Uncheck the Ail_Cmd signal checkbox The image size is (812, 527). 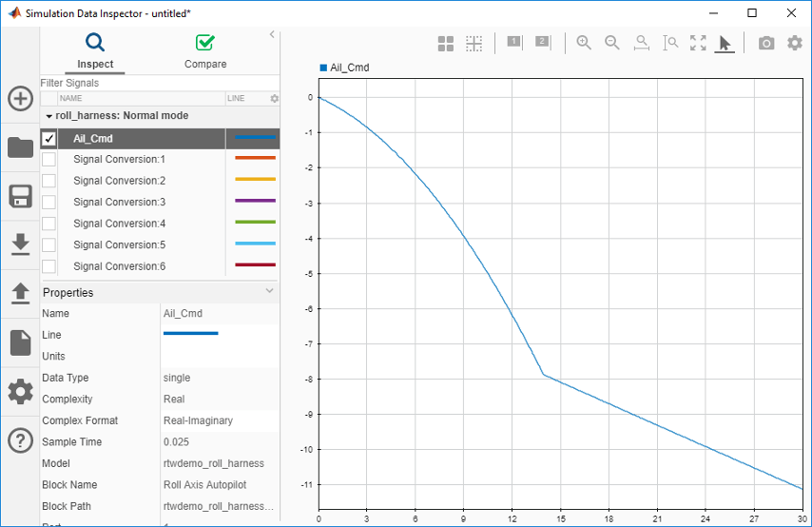click(x=48, y=138)
